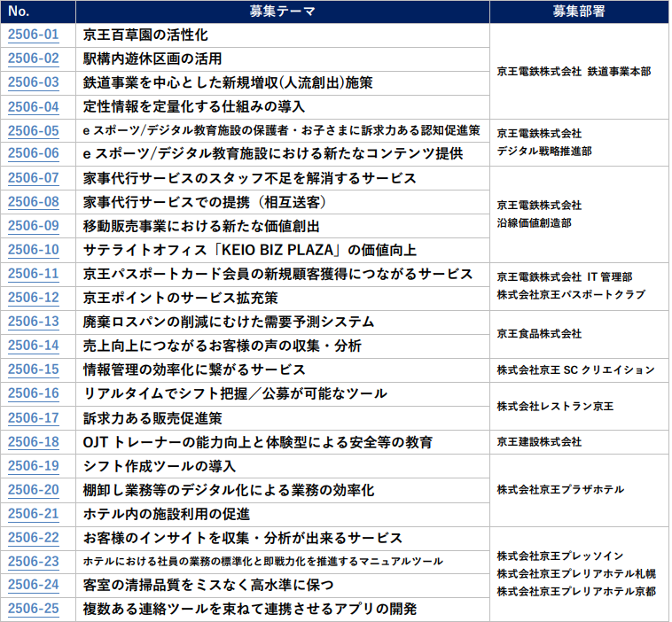This screenshot has height=622, width=672.
Task: Select the 2506-18 link
Action: coord(33,441)
